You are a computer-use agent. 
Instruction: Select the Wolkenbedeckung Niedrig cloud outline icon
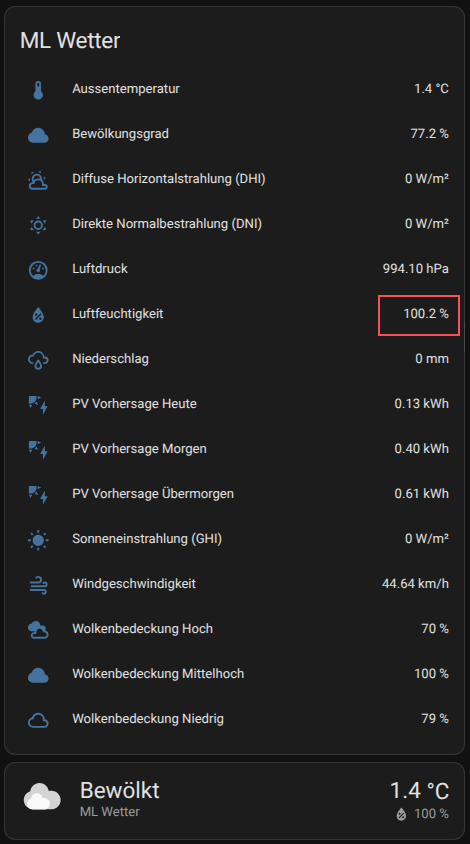[x=38, y=720]
